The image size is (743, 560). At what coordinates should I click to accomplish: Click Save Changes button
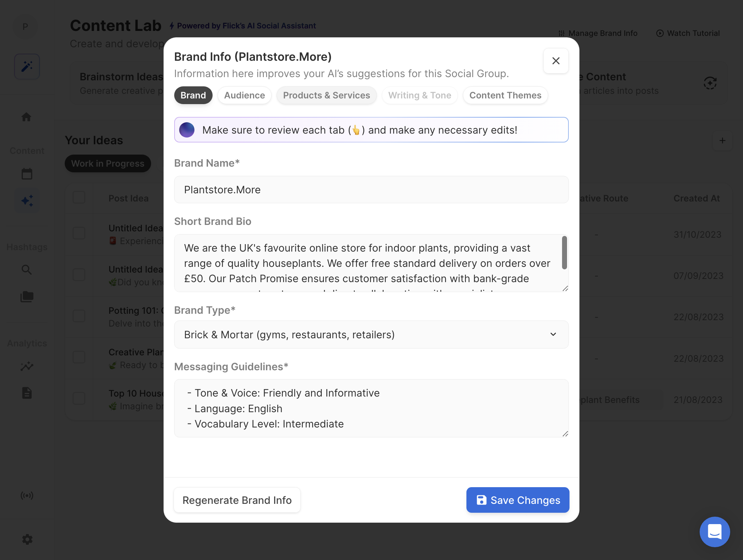click(x=518, y=500)
